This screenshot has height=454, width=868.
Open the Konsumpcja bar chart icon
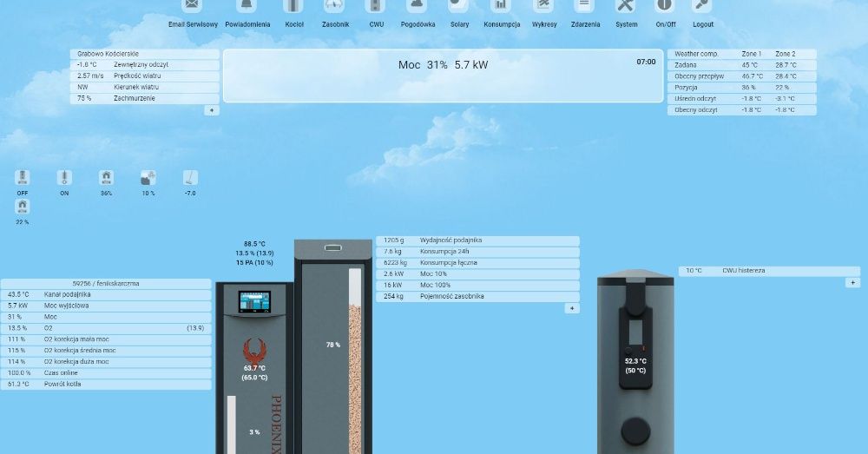pyautogui.click(x=501, y=5)
